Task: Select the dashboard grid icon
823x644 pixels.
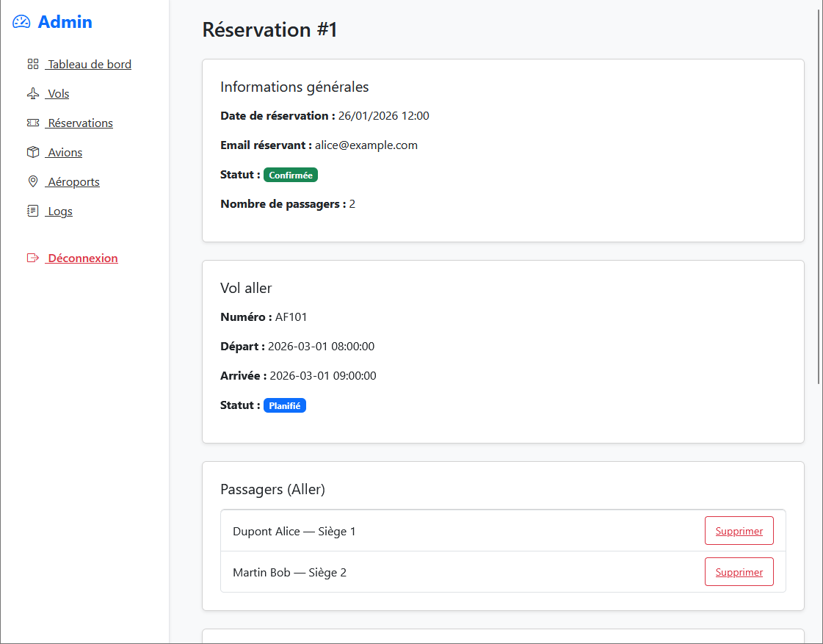Action: (32, 64)
